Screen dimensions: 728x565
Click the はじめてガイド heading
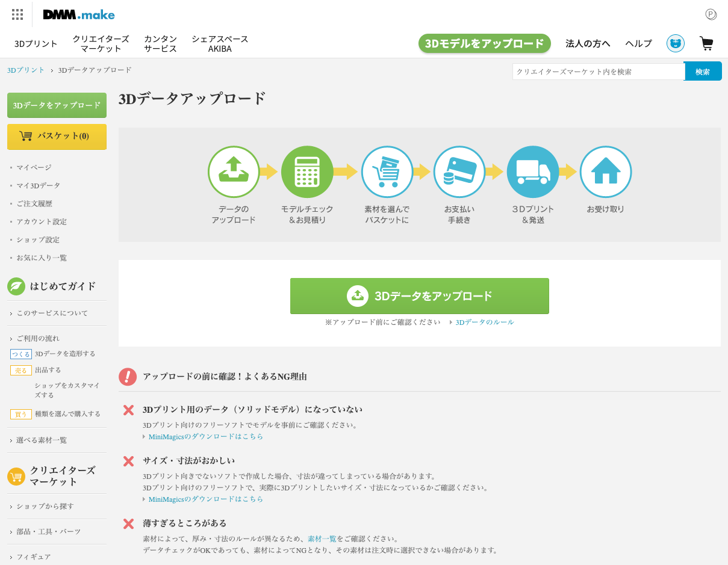63,286
